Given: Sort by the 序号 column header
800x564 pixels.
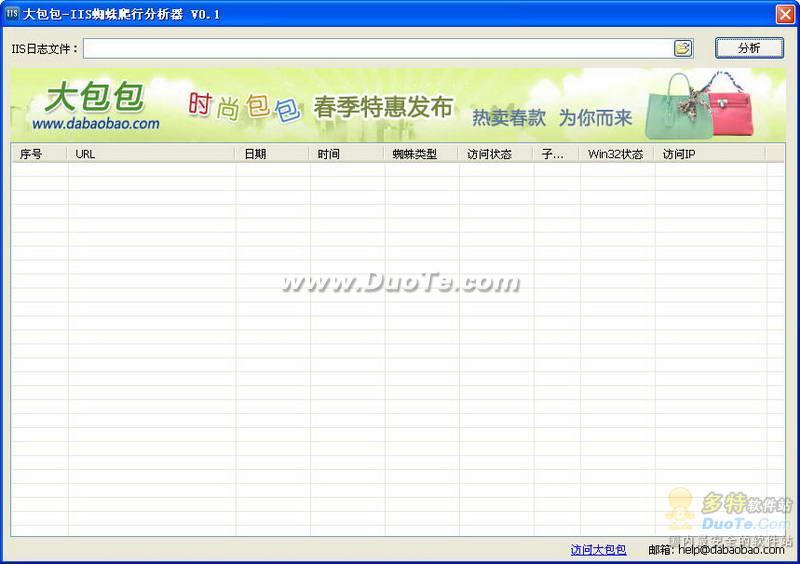Looking at the screenshot, I should click(39, 154).
